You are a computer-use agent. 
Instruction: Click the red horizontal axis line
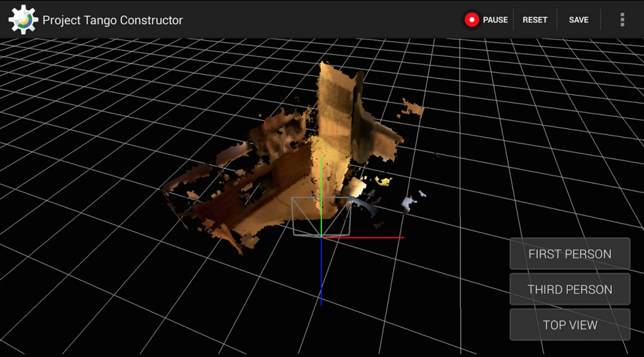pyautogui.click(x=363, y=237)
